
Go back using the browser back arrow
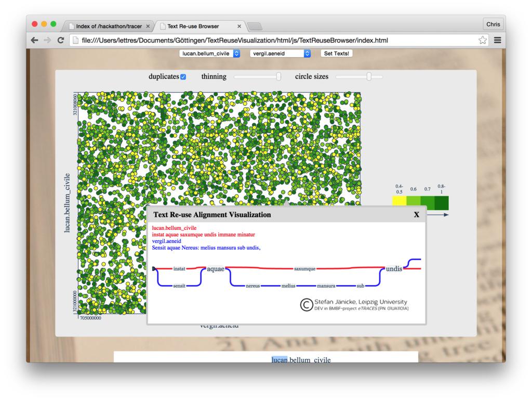[x=35, y=40]
